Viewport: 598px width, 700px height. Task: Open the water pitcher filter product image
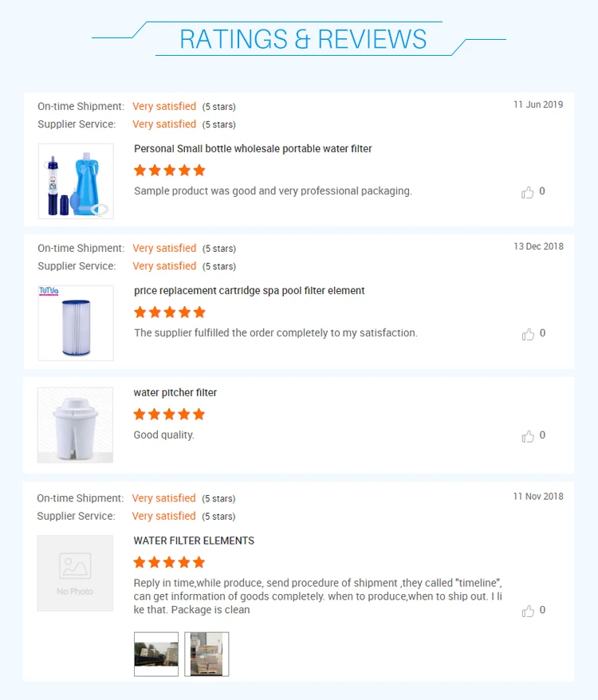tap(76, 425)
